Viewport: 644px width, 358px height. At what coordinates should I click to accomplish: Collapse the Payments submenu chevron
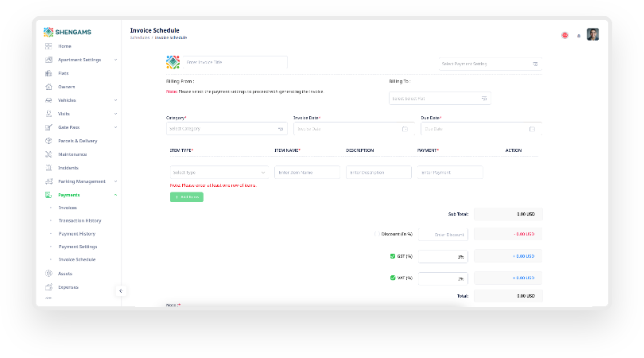[116, 195]
